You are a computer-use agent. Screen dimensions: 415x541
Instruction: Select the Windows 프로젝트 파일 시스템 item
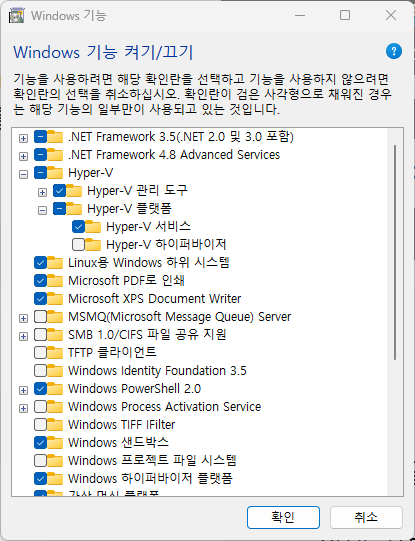[152, 460]
